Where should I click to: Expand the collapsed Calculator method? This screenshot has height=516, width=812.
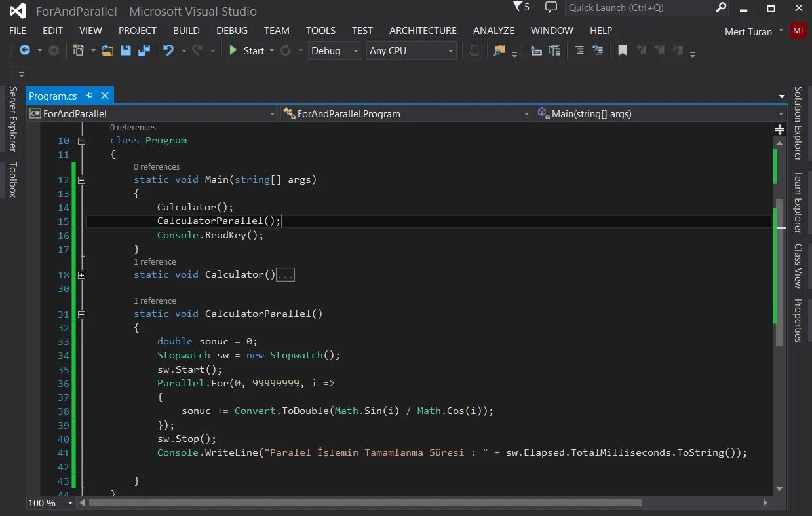point(82,275)
